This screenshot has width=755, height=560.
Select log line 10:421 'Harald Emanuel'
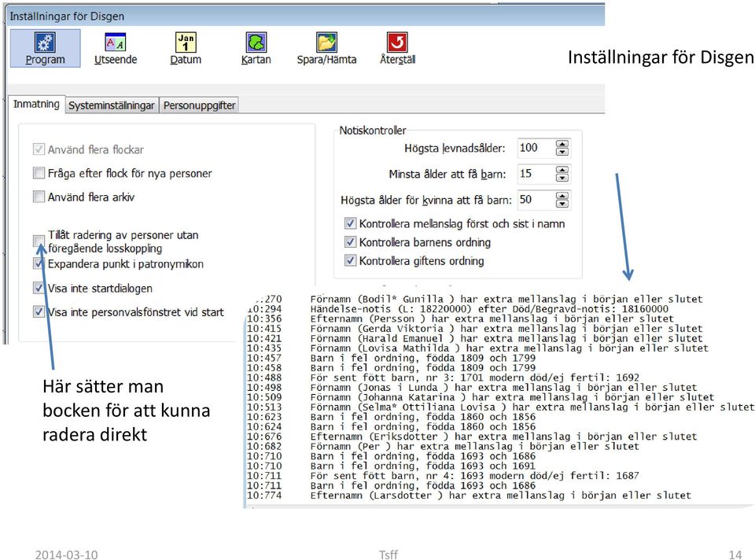(474, 338)
